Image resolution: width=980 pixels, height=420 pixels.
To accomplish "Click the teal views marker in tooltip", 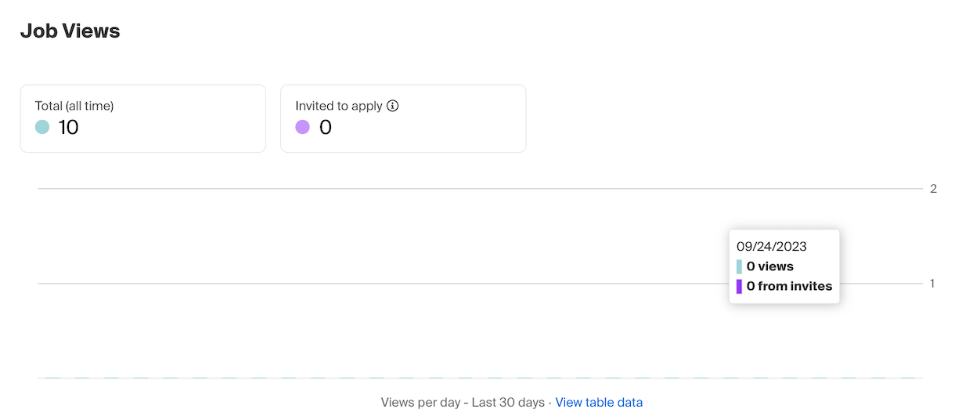I will click(x=739, y=266).
